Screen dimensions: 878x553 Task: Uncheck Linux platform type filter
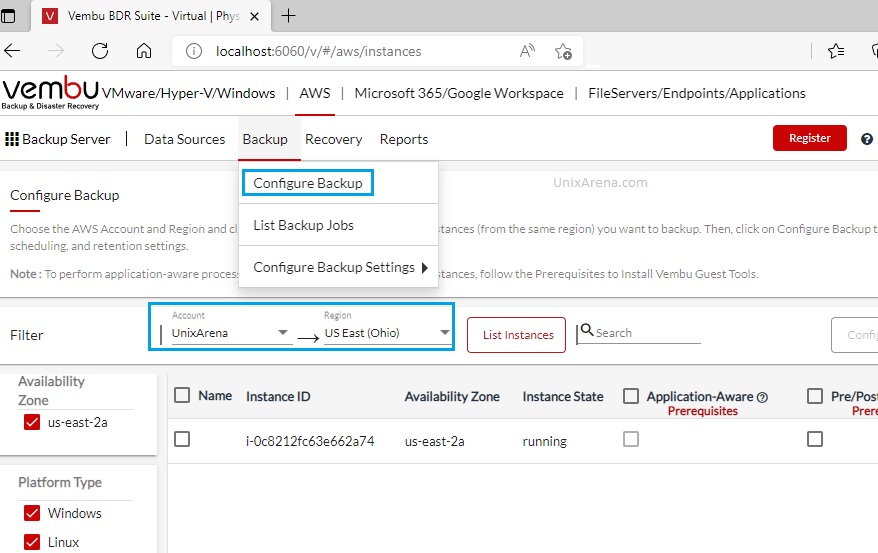pyautogui.click(x=32, y=542)
